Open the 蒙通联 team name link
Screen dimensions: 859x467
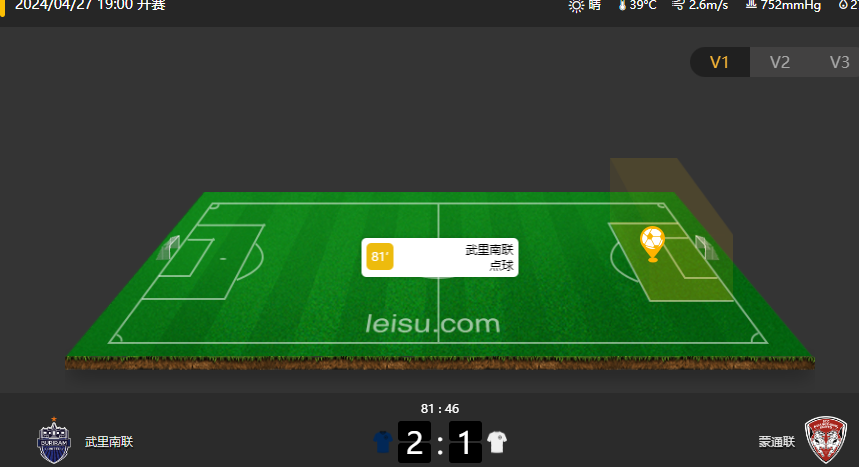point(777,442)
